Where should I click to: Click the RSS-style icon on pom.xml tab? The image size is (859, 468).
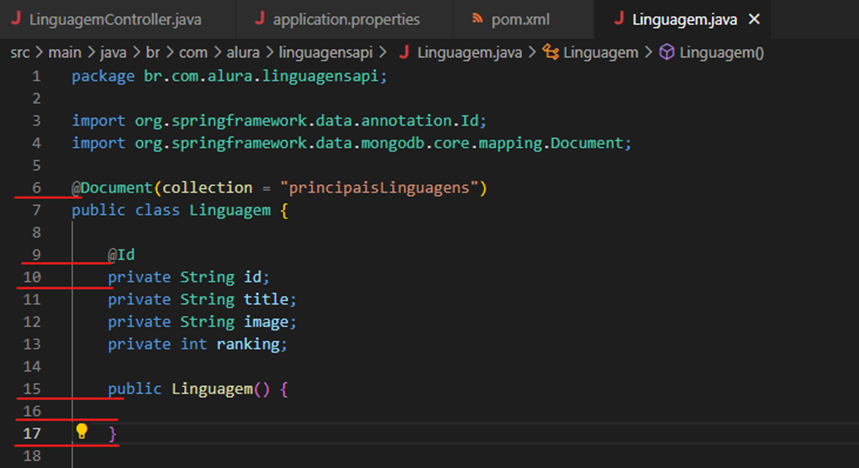tap(477, 19)
